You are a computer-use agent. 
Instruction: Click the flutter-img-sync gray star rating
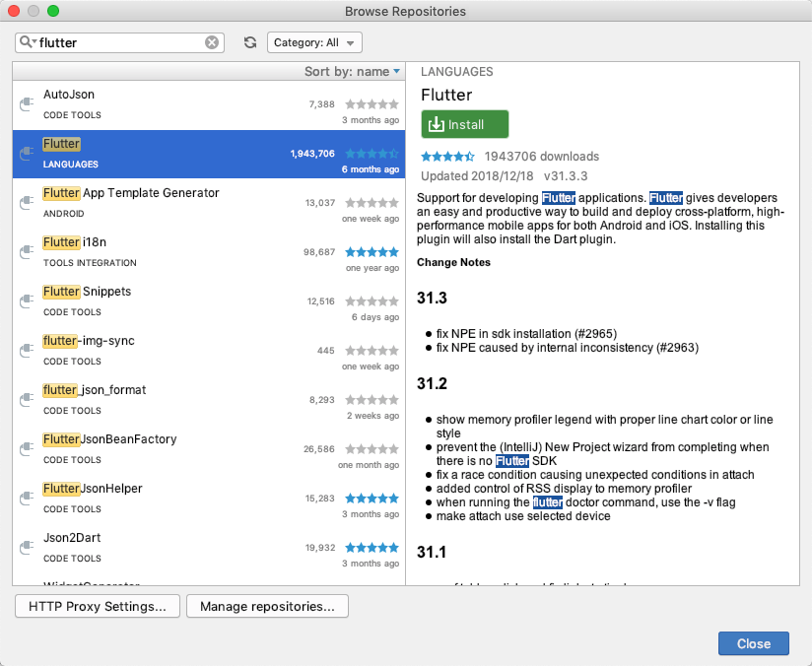[x=372, y=350]
